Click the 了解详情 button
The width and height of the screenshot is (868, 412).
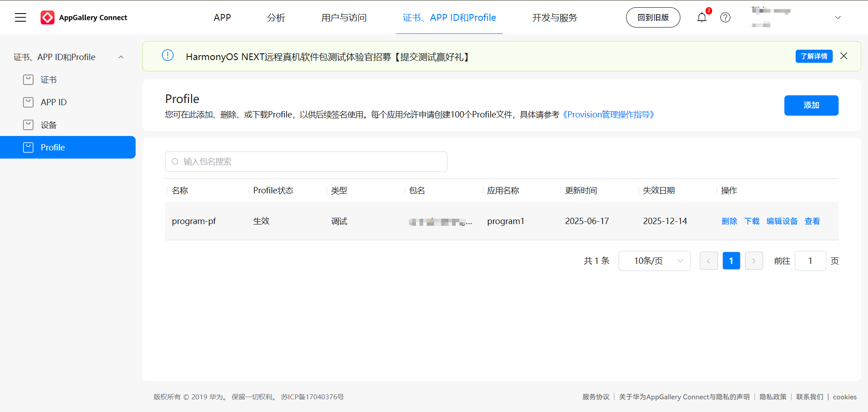(814, 56)
